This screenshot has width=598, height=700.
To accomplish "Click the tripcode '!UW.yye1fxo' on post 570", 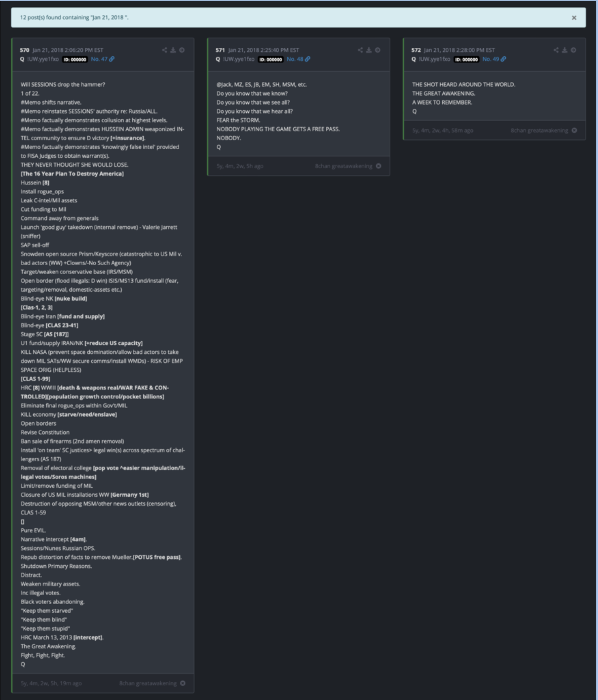I will pos(43,59).
